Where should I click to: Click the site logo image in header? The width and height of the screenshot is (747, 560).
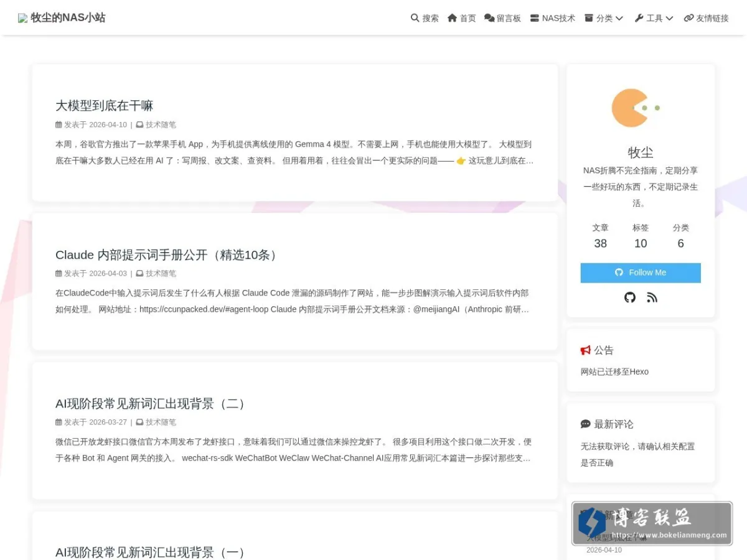pos(23,18)
